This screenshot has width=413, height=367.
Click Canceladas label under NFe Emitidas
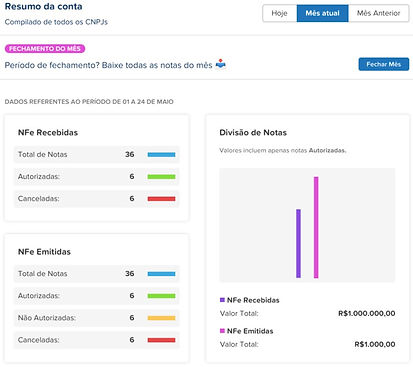tap(39, 340)
